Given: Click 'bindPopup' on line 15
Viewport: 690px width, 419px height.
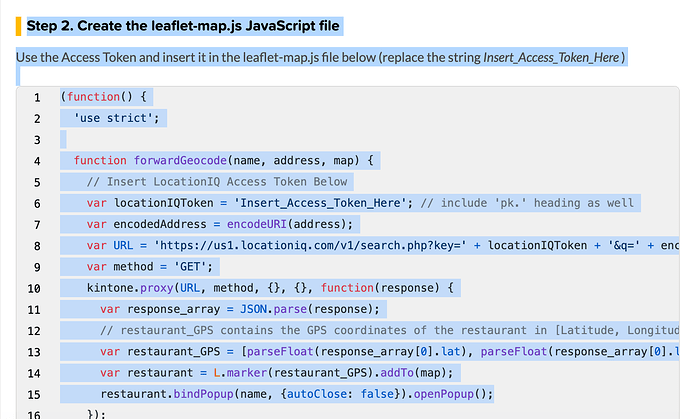Looking at the screenshot, I should (x=203, y=394).
